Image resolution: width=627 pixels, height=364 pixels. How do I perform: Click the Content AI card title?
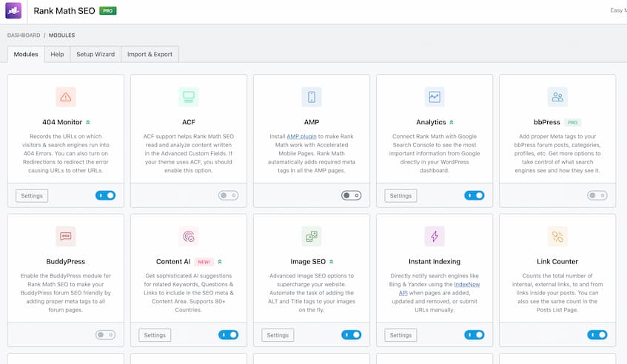pos(173,262)
